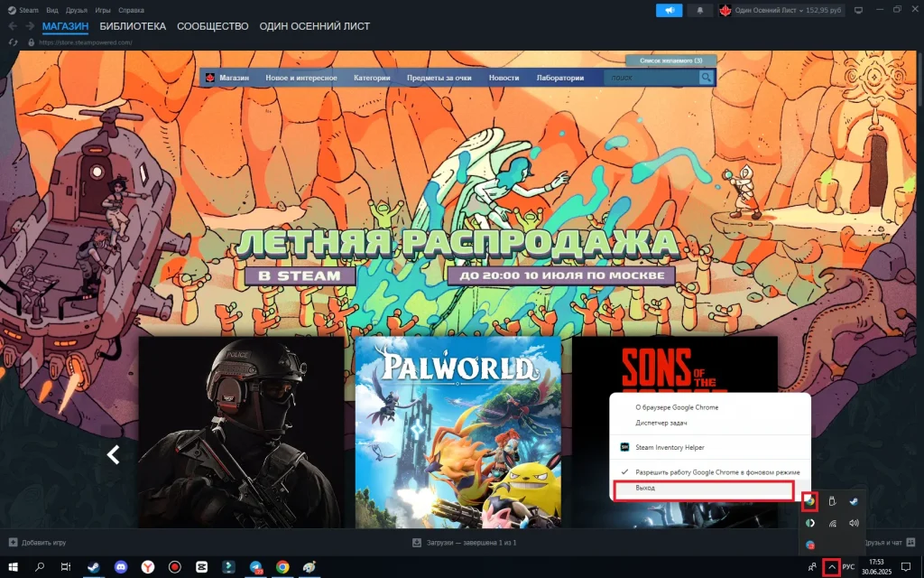Viewport: 924px width, 578px height.
Task: Open the Paint app from the taskbar
Action: [x=310, y=567]
